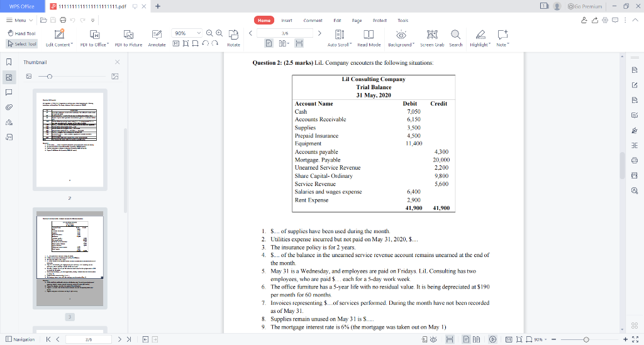The image size is (644, 345).
Task: Choose the Highlight tool
Action: coord(480,38)
